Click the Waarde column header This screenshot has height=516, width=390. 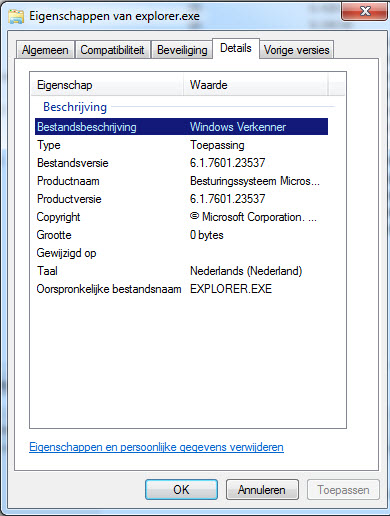click(x=256, y=85)
